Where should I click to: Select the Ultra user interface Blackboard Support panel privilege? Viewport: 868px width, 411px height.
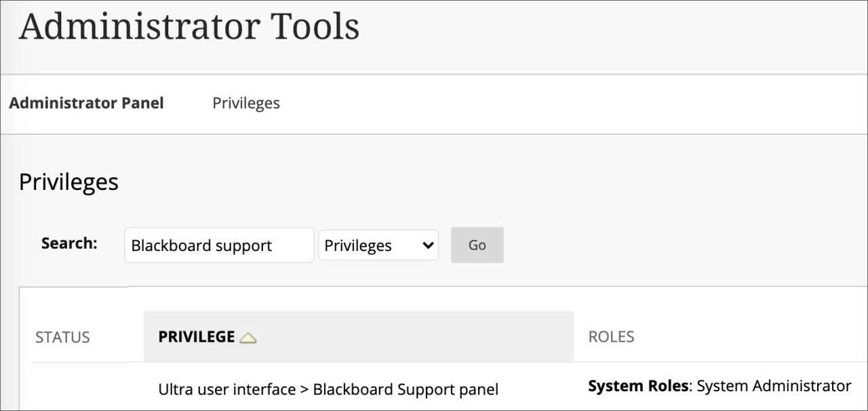pos(328,389)
